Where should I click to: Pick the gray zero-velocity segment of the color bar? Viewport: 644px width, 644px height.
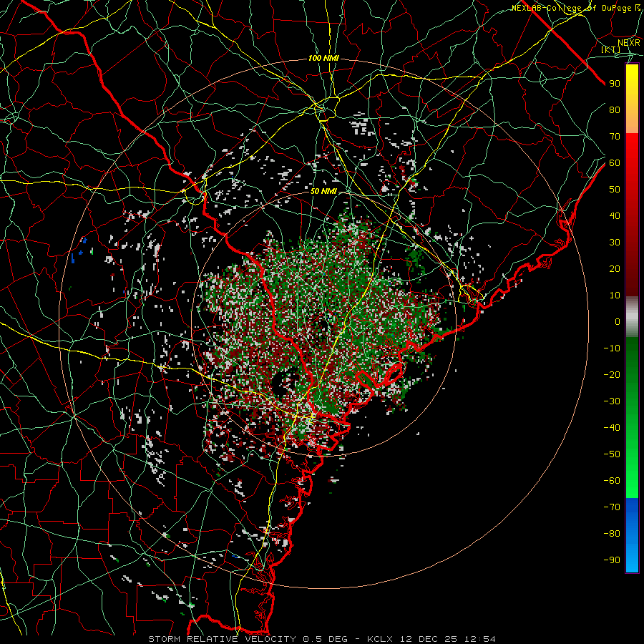[x=632, y=317]
